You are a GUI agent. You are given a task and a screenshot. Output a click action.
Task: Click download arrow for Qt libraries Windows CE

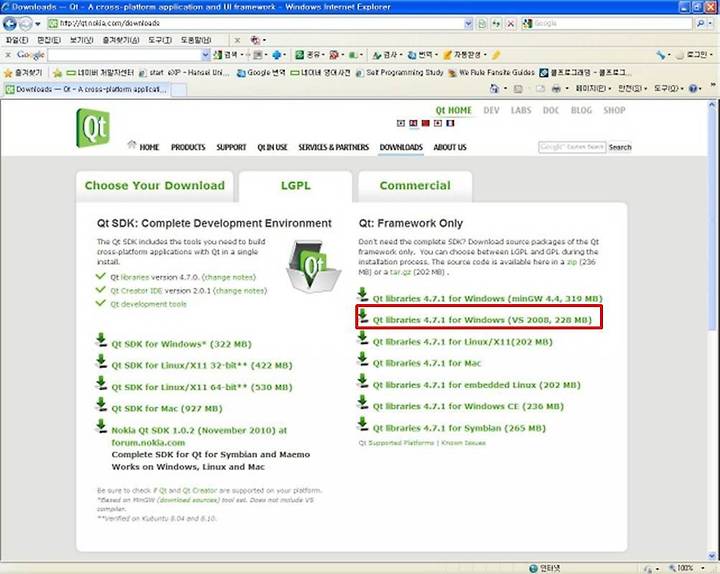point(363,403)
